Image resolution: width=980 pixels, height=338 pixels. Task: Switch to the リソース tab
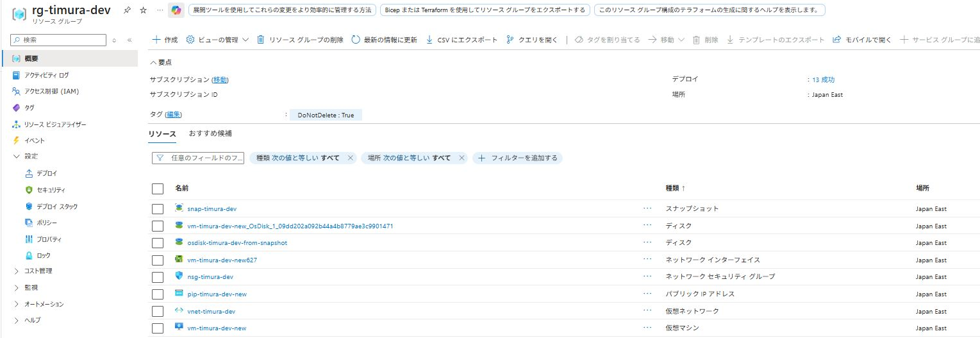[x=162, y=134]
